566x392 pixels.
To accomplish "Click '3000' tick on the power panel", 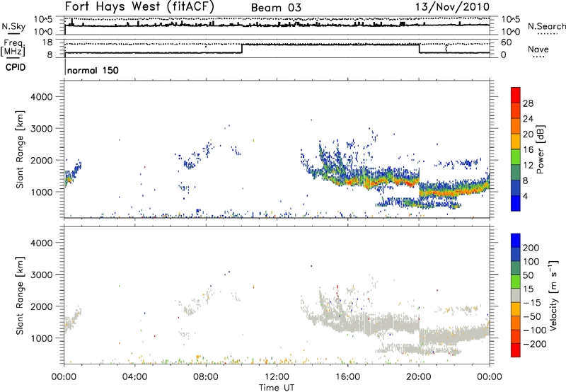I will (42, 129).
